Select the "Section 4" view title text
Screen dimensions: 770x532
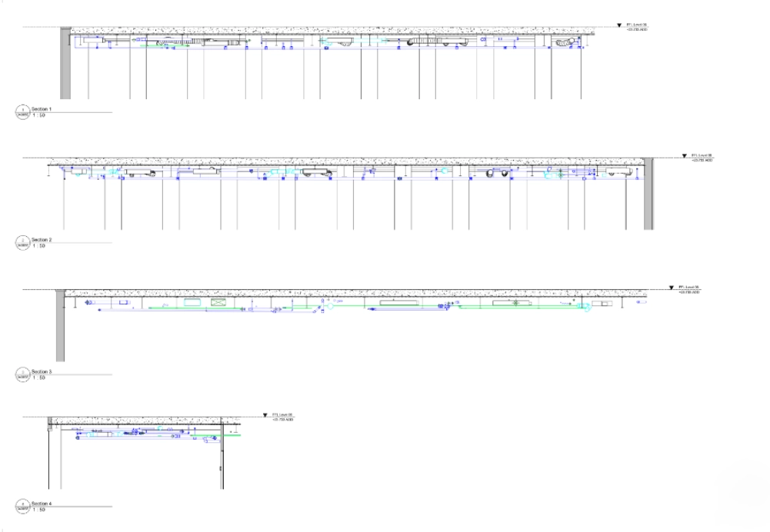point(42,504)
